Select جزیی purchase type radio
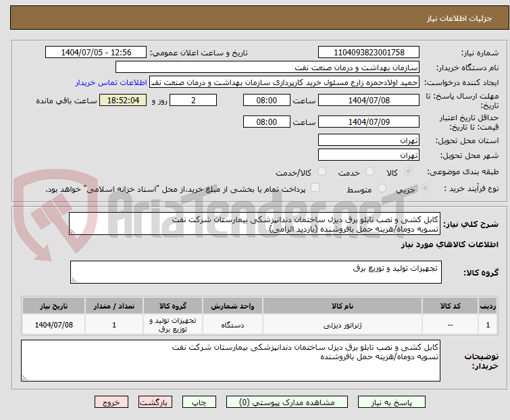 (422, 189)
